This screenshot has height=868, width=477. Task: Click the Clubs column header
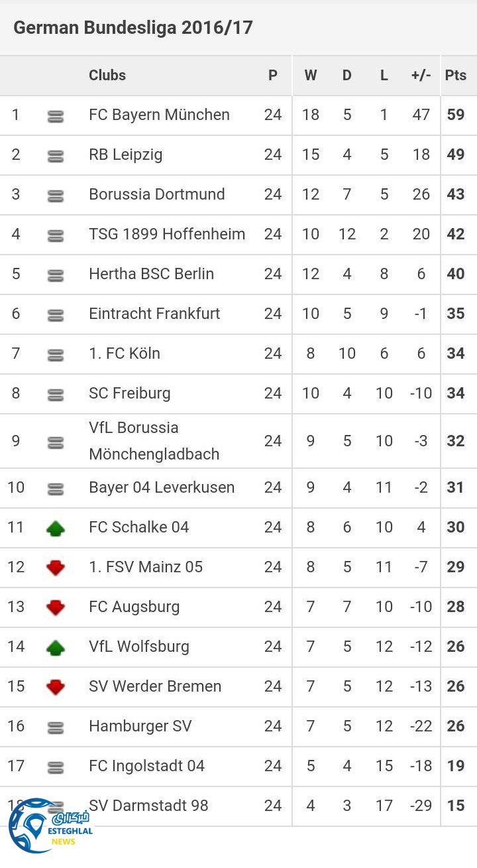click(x=107, y=75)
